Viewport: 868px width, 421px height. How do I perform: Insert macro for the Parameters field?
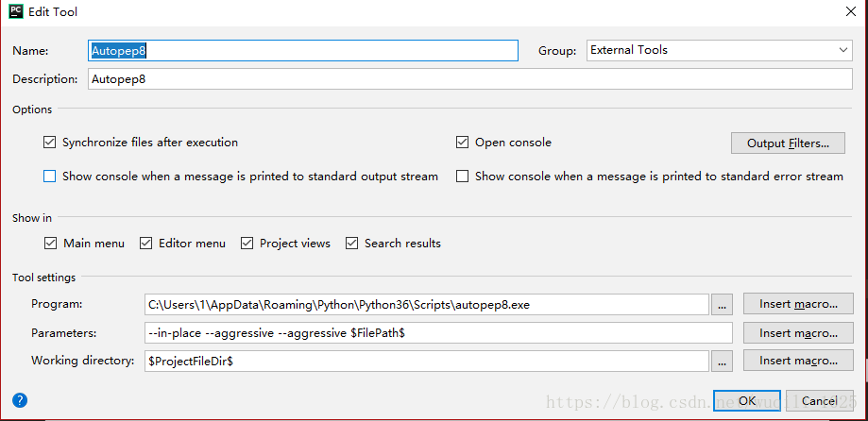tap(798, 333)
